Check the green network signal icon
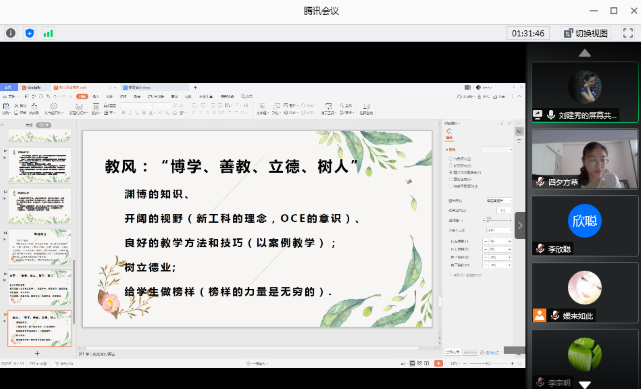This screenshot has height=389, width=641. point(48,33)
